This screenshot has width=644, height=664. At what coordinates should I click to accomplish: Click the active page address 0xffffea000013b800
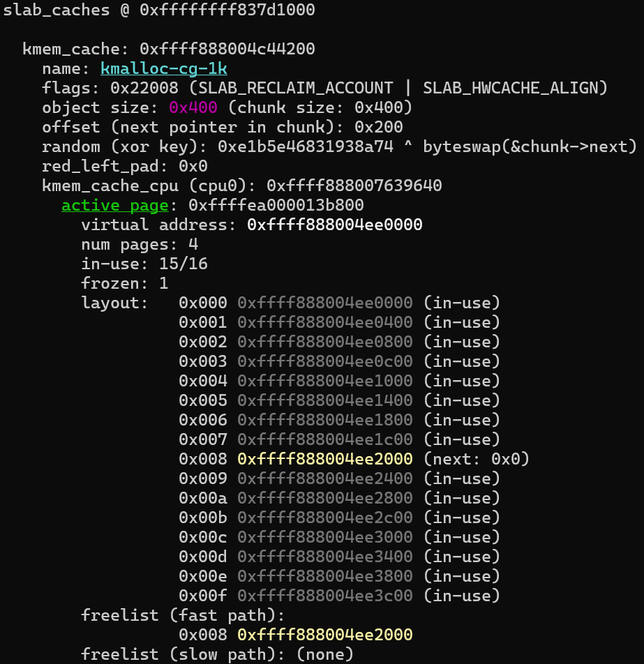(276, 206)
